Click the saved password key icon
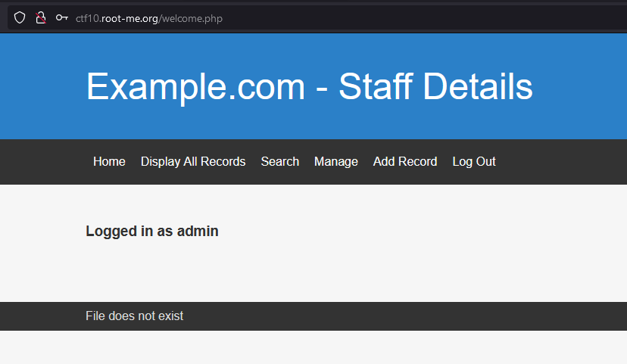The width and height of the screenshot is (627, 364). (x=62, y=18)
